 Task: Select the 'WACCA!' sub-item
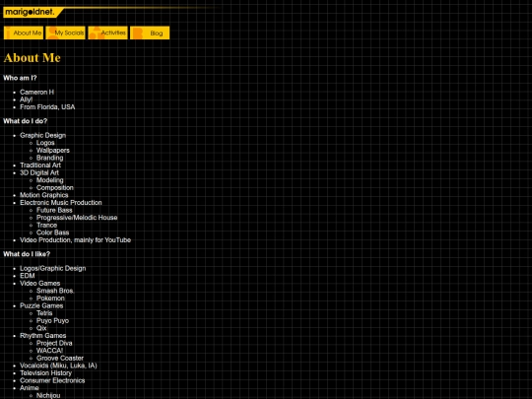coord(49,351)
